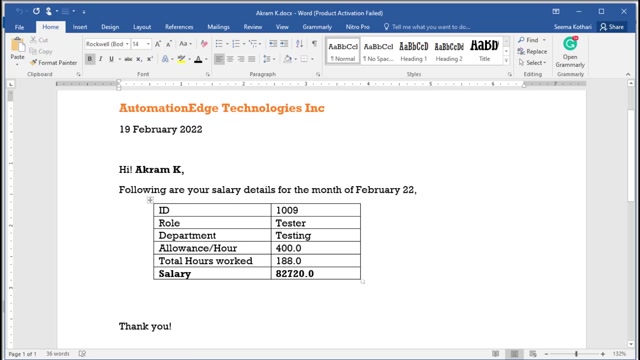640x360 pixels.
Task: Click the Share button
Action: 612,27
